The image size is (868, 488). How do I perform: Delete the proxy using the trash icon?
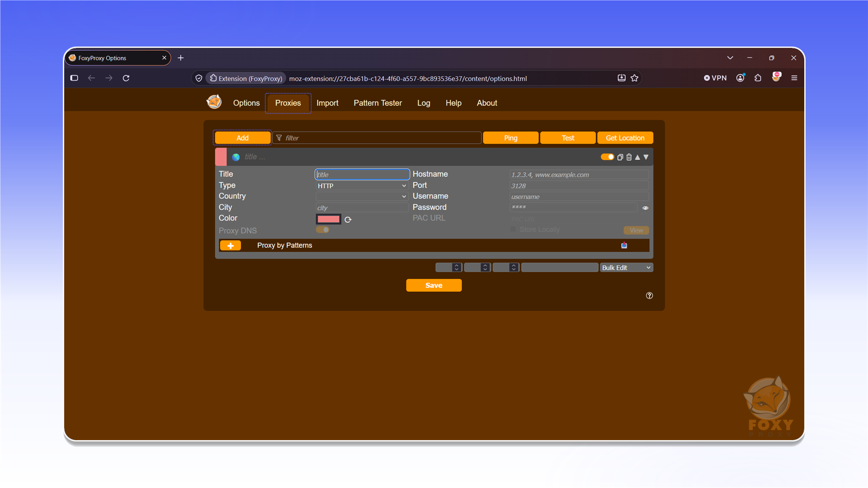(x=629, y=157)
